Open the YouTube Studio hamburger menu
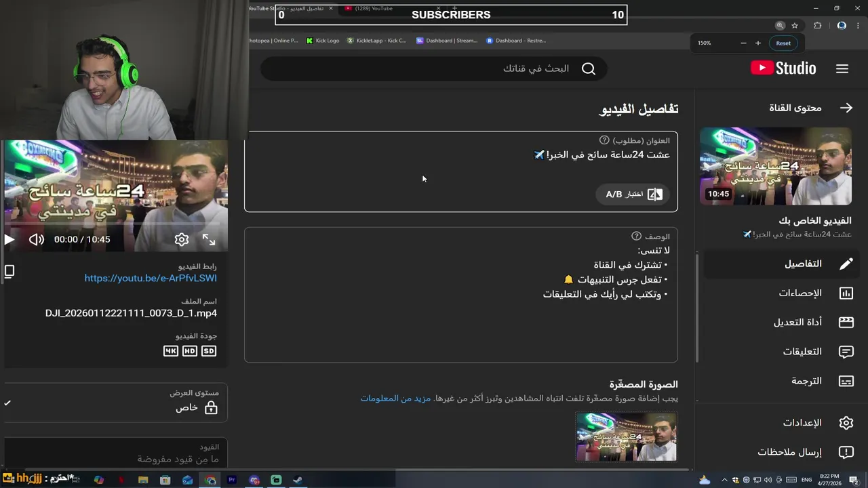Image resolution: width=868 pixels, height=488 pixels. 842,68
